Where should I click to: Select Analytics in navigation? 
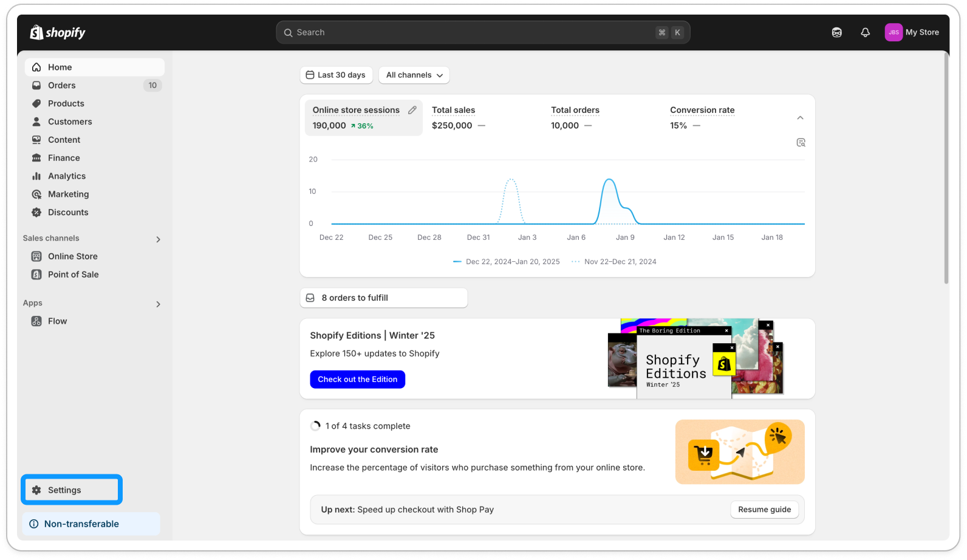coord(95,176)
